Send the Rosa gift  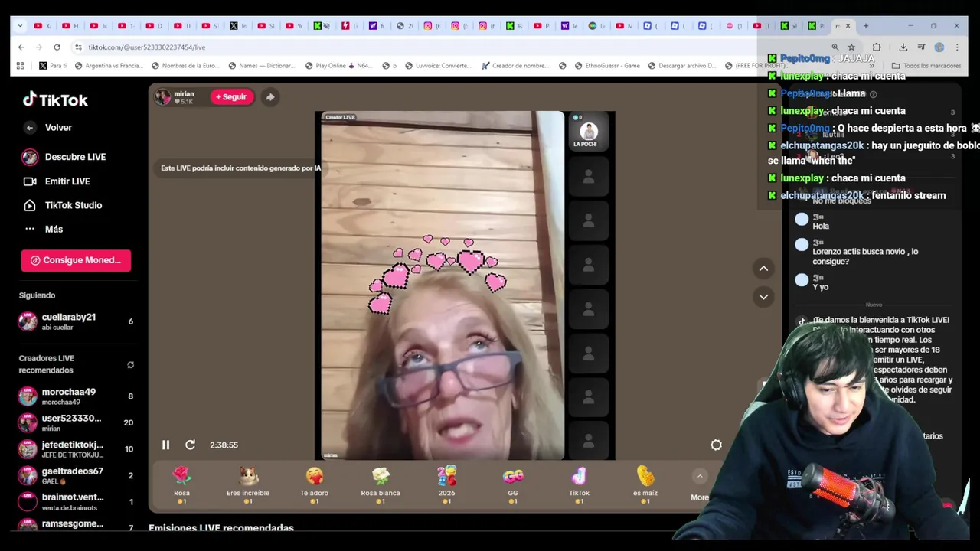tap(181, 485)
